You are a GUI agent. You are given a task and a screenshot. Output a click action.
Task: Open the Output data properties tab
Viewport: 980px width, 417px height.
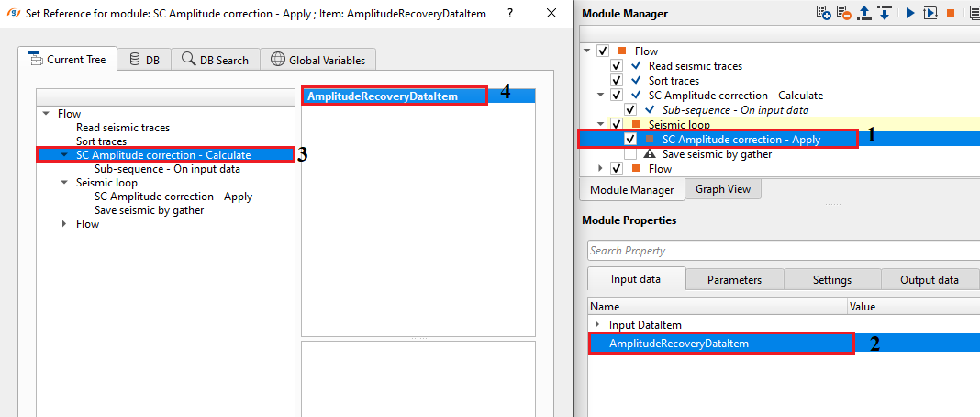click(x=930, y=280)
